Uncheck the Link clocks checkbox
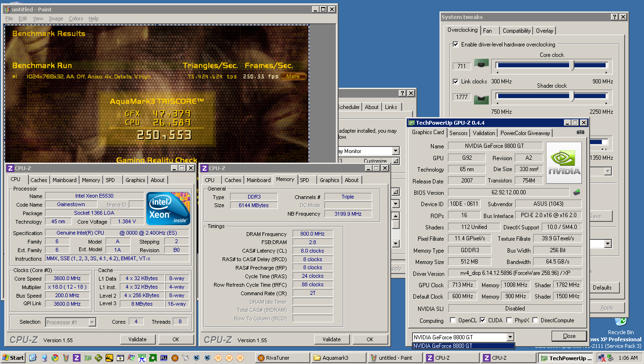Screen dimensions: 644x364 (x=456, y=82)
